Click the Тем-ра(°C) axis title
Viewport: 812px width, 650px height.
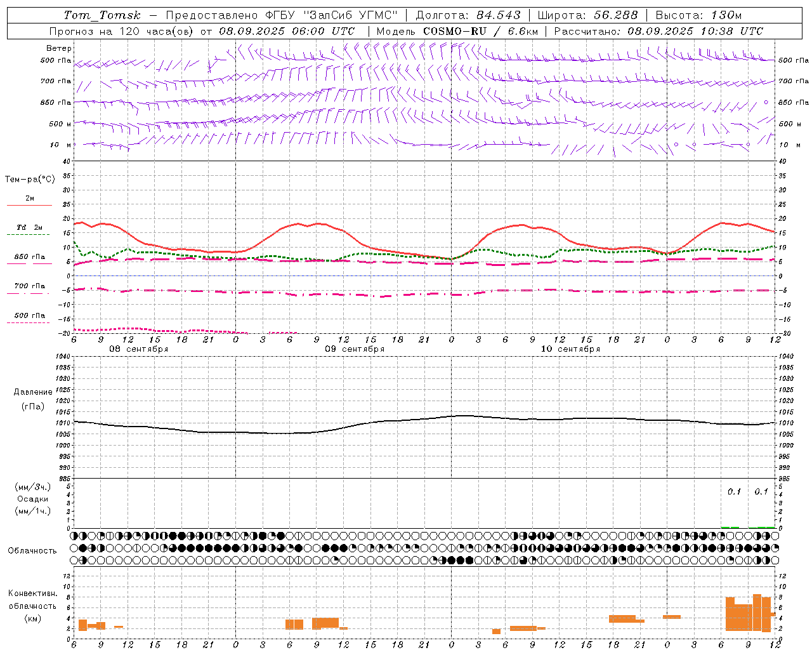click(x=30, y=180)
